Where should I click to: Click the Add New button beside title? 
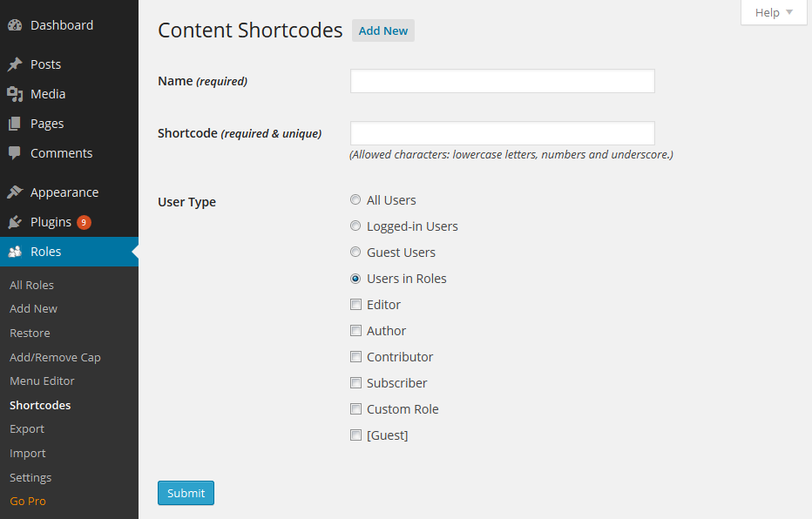(x=383, y=30)
